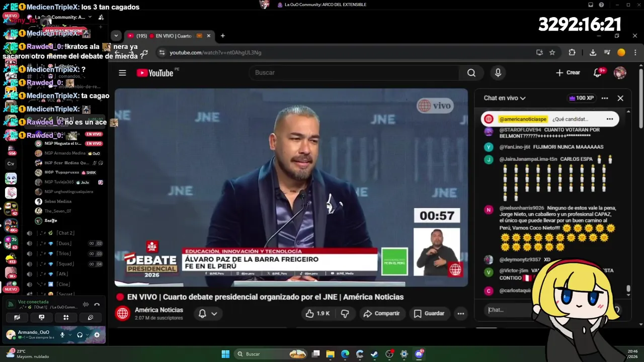The width and height of the screenshot is (644, 362).
Task: Toggle Discord microphone mute
Action: [62, 335]
